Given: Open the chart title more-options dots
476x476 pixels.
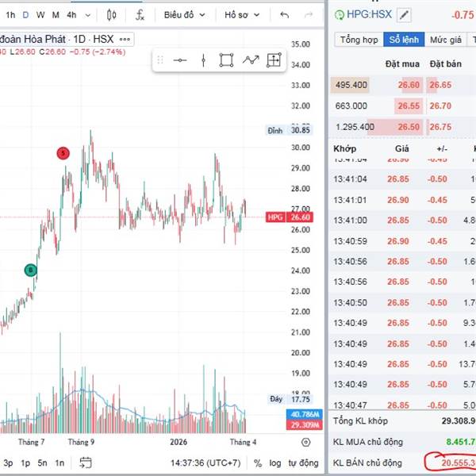Looking at the screenshot, I should coord(125,39).
